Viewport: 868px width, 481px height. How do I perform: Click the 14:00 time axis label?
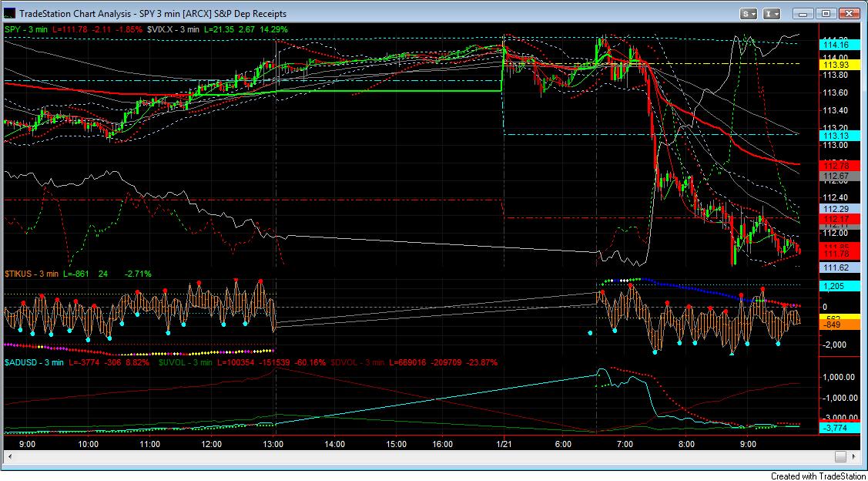pyautogui.click(x=336, y=444)
